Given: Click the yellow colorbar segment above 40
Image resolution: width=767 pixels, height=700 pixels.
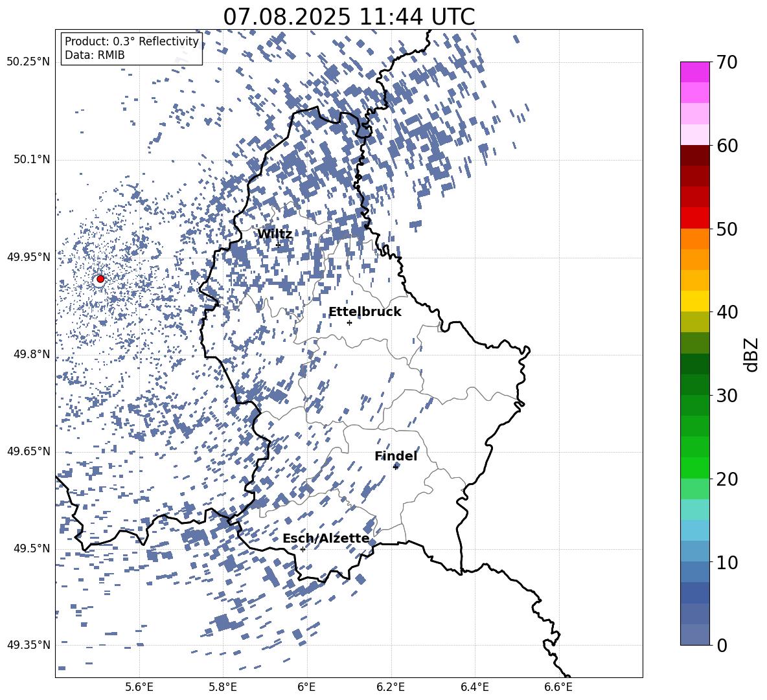Looking at the screenshot, I should click(x=694, y=301).
